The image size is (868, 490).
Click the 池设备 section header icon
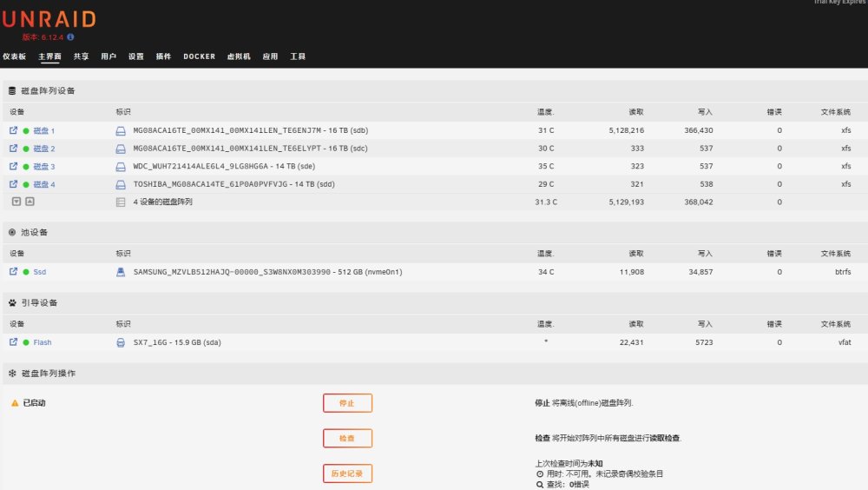tap(12, 232)
